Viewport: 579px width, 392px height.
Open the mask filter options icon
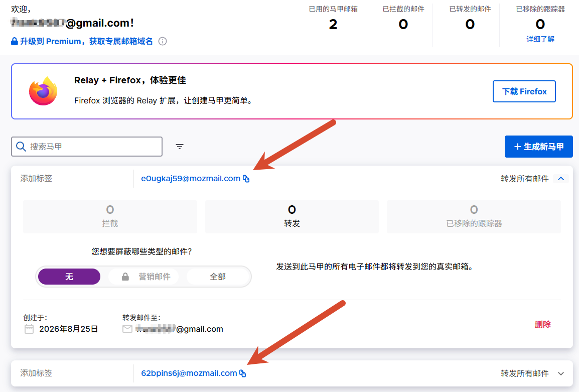tap(180, 147)
